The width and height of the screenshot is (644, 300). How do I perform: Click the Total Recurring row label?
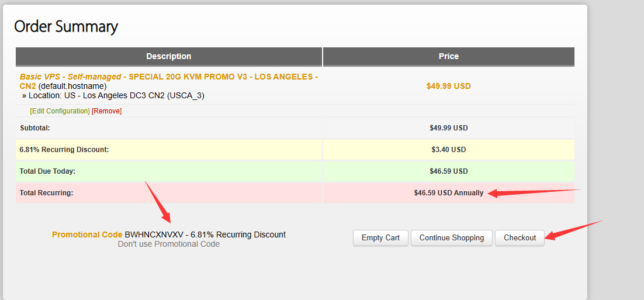coord(46,193)
